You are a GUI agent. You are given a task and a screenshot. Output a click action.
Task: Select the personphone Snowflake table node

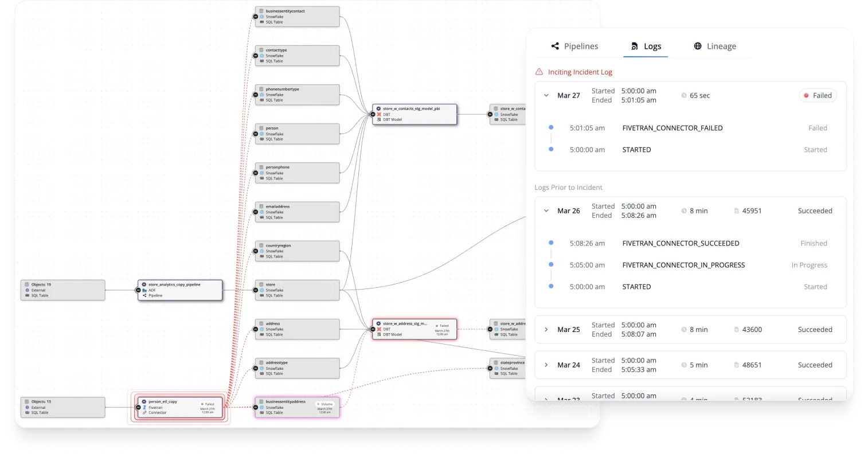coord(298,173)
